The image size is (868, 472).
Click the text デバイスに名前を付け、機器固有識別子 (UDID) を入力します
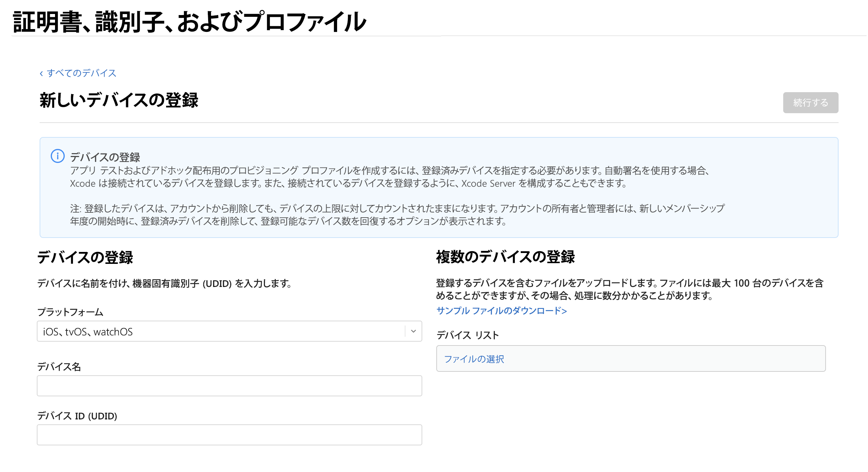pos(164,283)
